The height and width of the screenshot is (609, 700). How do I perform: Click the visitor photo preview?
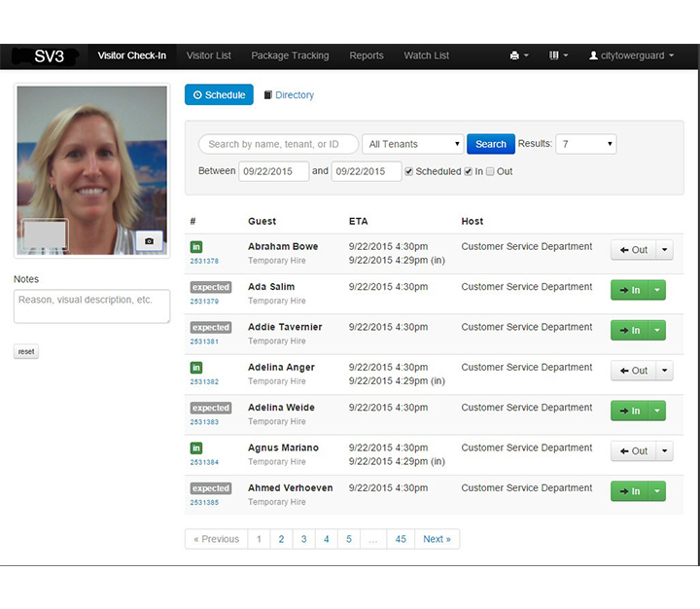click(92, 170)
